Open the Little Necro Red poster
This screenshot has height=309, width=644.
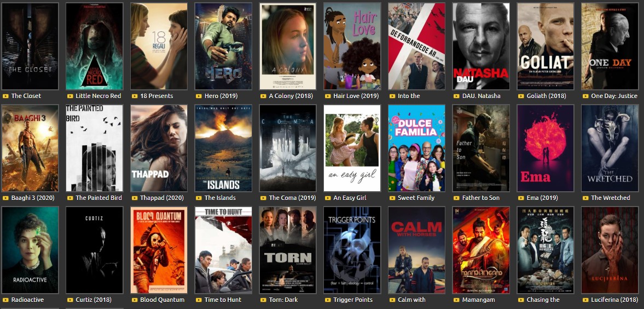pos(95,46)
